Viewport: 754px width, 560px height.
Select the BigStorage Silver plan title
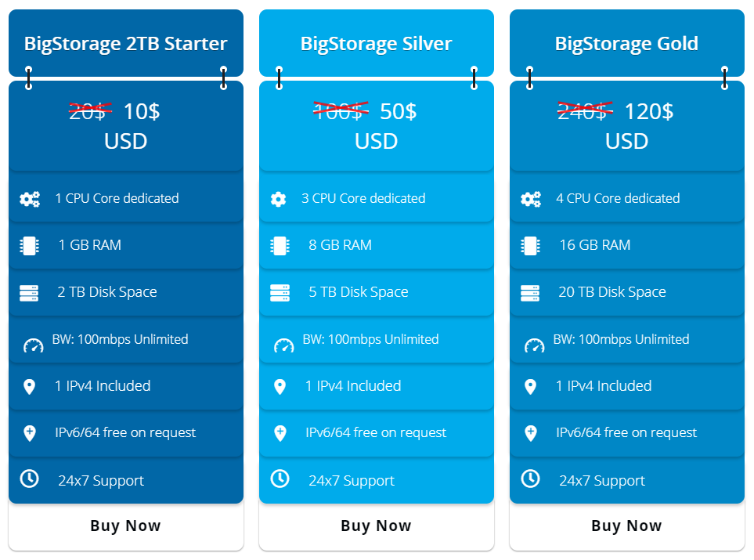point(377,44)
